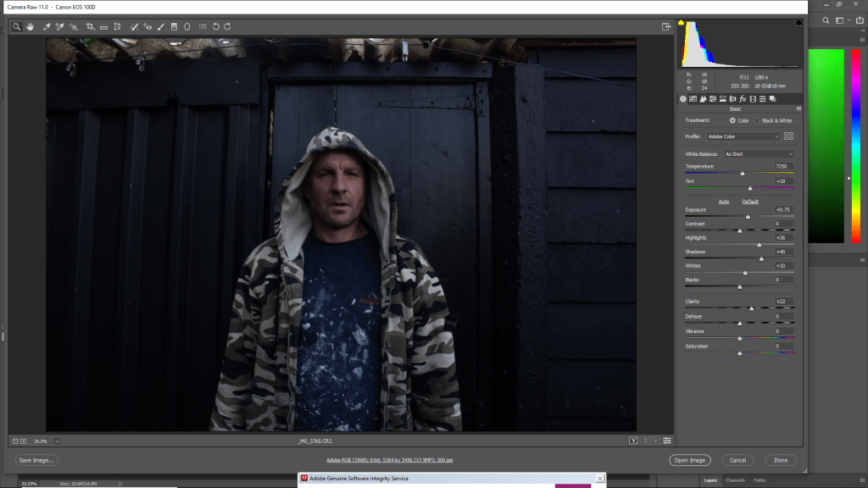This screenshot has width=868, height=488.
Task: Open the Effects fx tab
Action: 742,99
